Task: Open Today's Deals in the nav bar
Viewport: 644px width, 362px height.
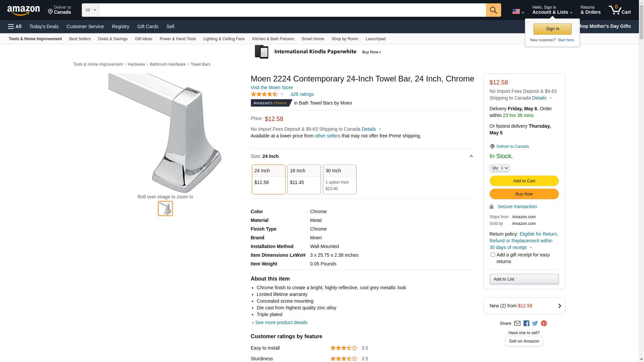Action: (x=44, y=26)
